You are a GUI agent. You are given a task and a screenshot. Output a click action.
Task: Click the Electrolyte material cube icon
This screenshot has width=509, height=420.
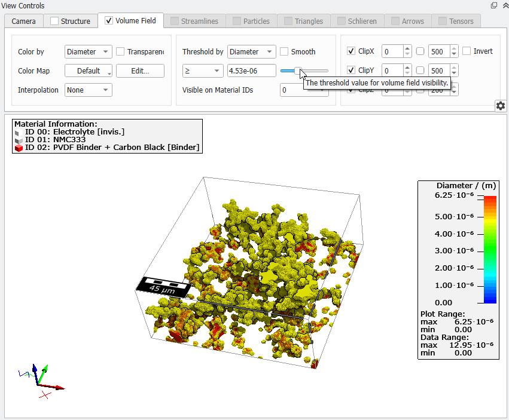pos(19,132)
